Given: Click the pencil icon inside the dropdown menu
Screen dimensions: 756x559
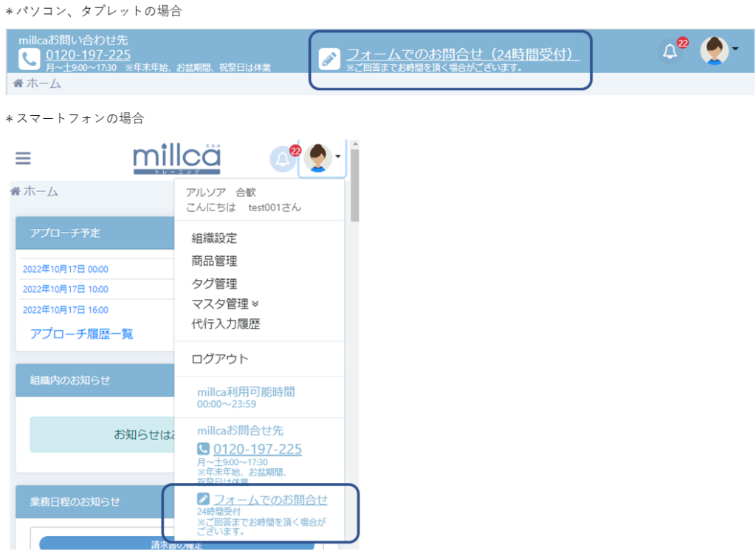Looking at the screenshot, I should point(204,500).
